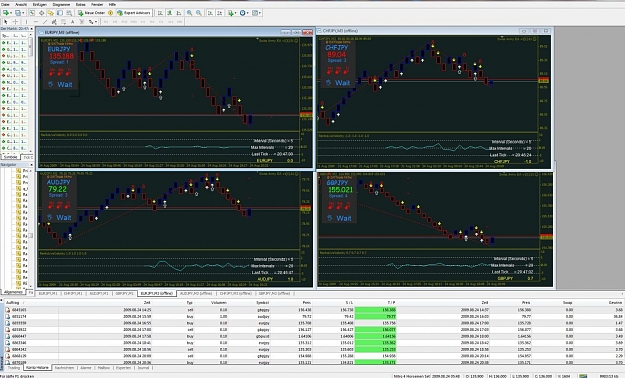
Task: Click the Neue Order button
Action: 92,13
